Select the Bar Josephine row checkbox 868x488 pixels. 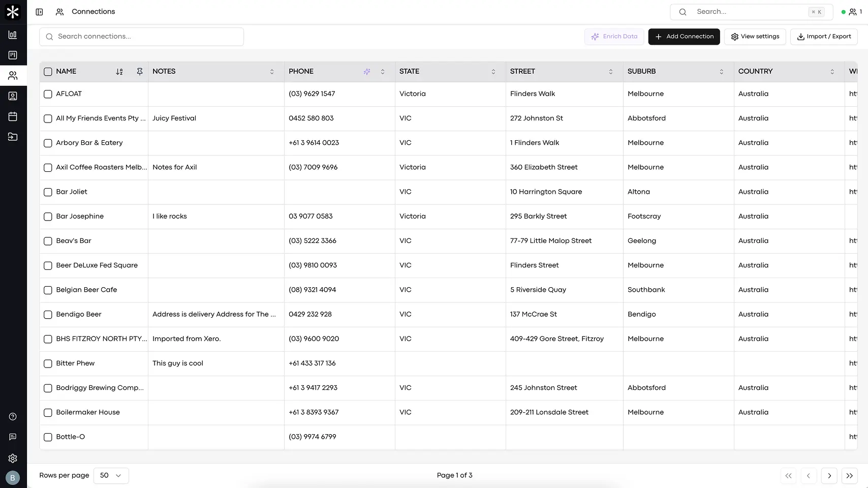48,217
